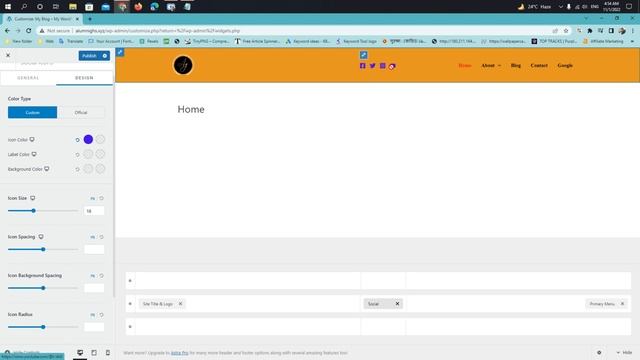
Task: Remove Site Title & Logo from builder
Action: coord(180,304)
